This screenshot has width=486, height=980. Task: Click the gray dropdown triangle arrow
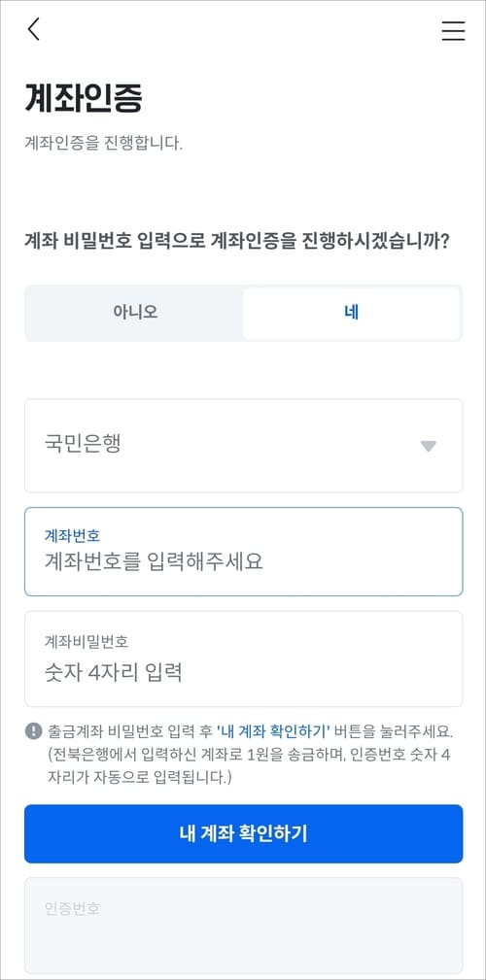coord(428,446)
